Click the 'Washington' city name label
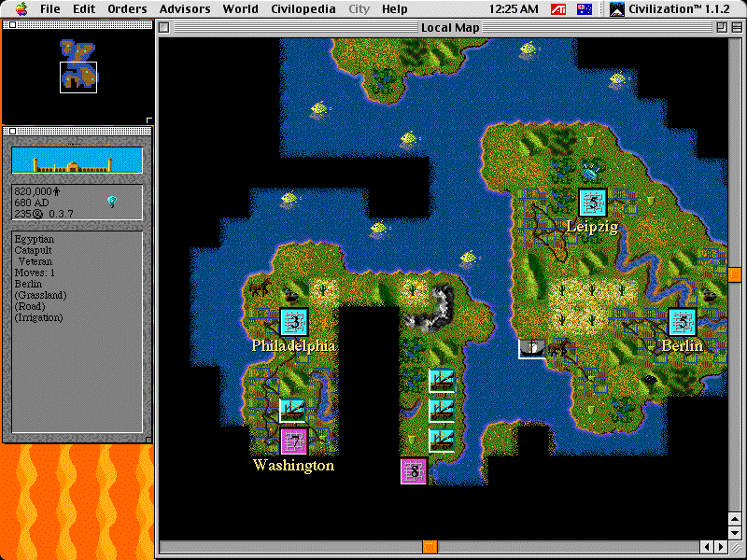The width and height of the screenshot is (747, 560). [x=293, y=465]
